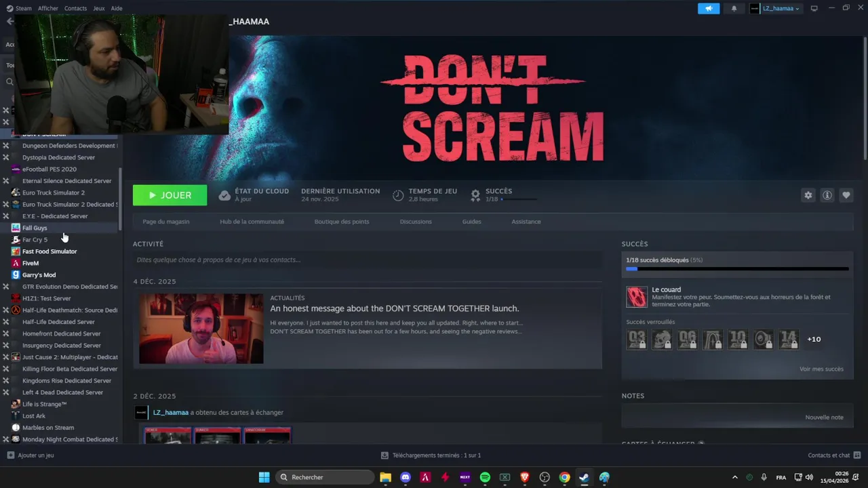Viewport: 868px width, 488px height.
Task: Click the Far Cry 5 icon
Action: [x=16, y=239]
